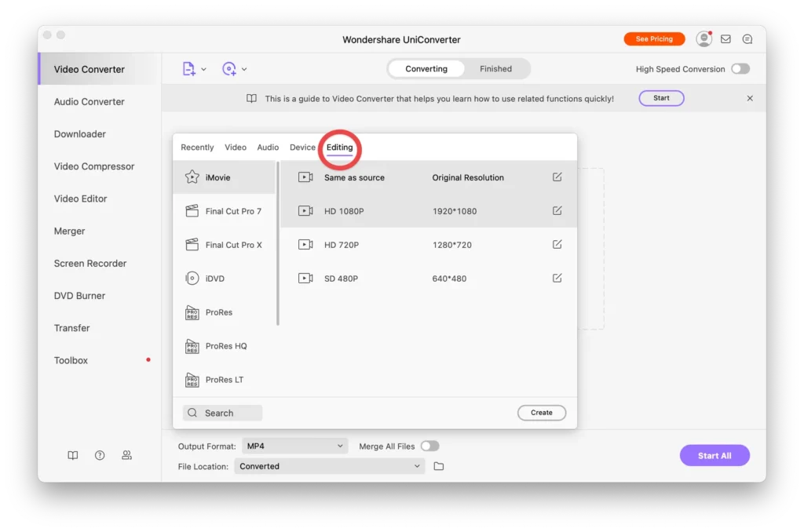Open the File Location Converted dropdown

click(329, 466)
